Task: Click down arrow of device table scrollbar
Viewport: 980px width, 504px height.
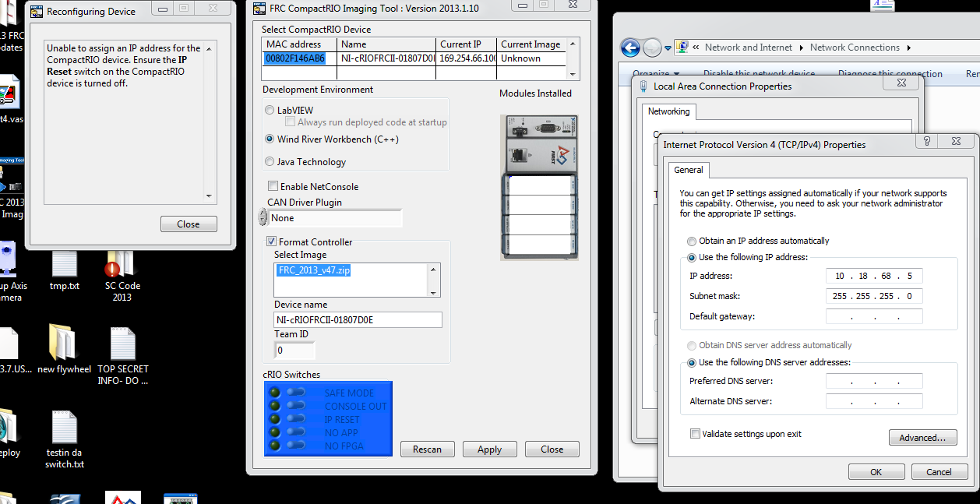Action: (574, 75)
